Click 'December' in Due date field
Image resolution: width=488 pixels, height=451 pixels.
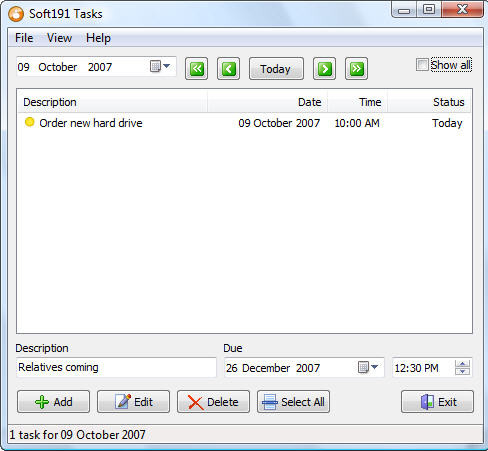point(266,368)
